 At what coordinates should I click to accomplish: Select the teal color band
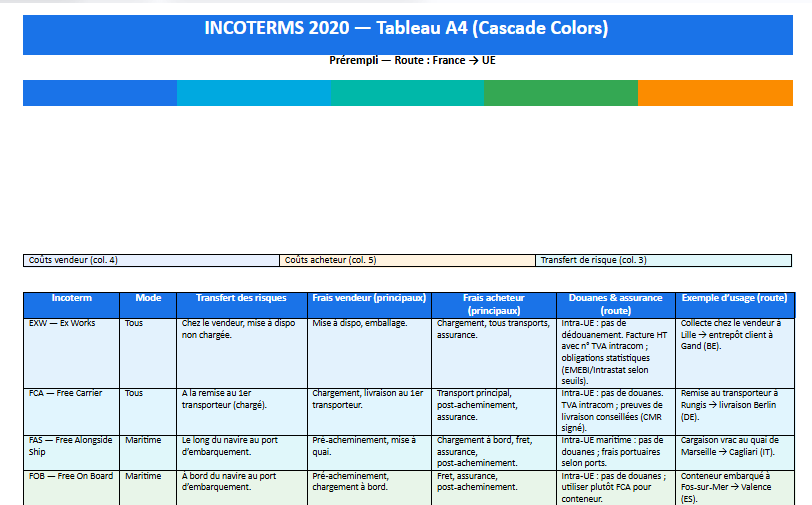[x=407, y=93]
